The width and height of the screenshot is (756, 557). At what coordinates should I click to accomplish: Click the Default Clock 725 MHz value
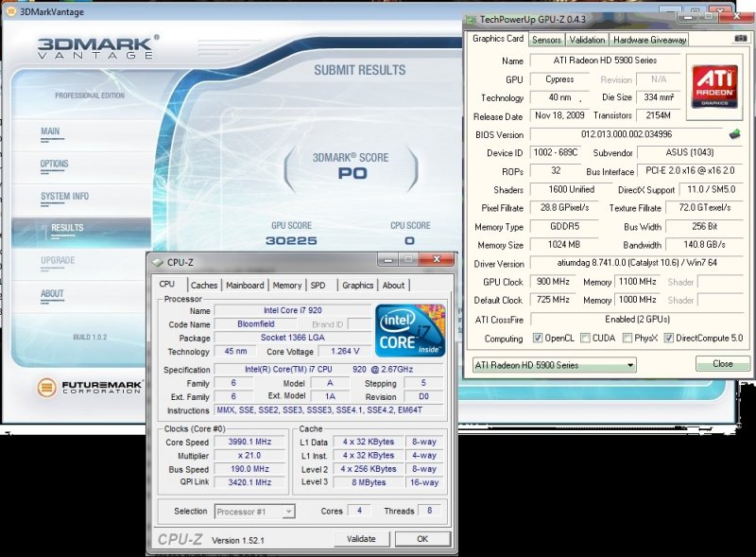click(x=553, y=300)
